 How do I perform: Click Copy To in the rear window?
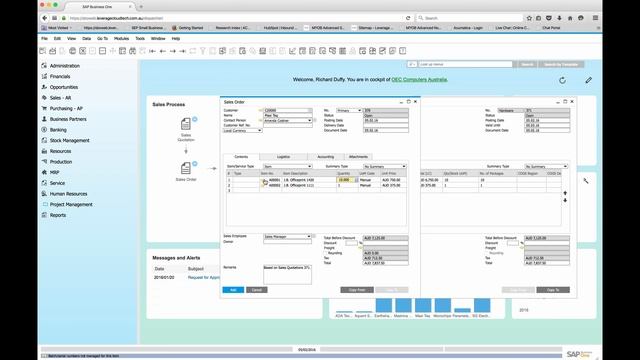(553, 290)
